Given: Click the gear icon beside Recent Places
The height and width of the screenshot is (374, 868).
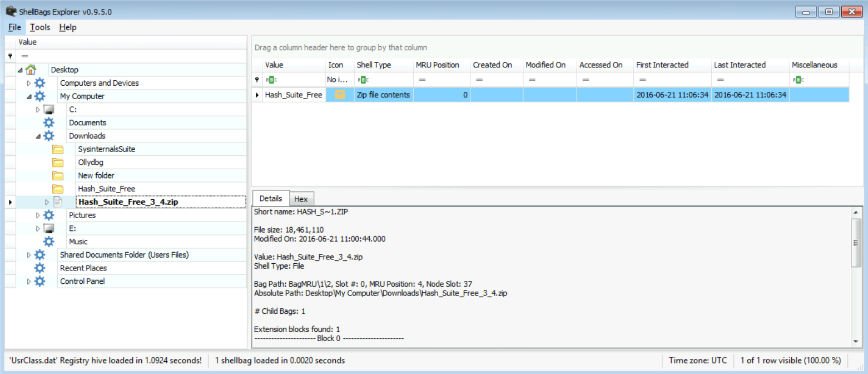Looking at the screenshot, I should pyautogui.click(x=39, y=268).
